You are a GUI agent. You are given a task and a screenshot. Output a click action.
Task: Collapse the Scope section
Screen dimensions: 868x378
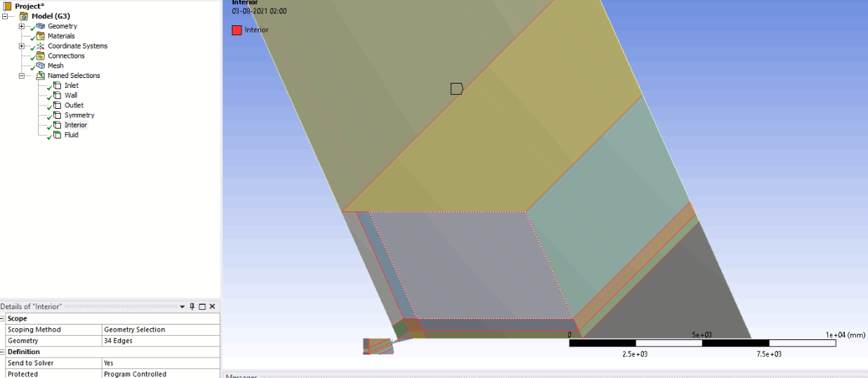pos(2,318)
